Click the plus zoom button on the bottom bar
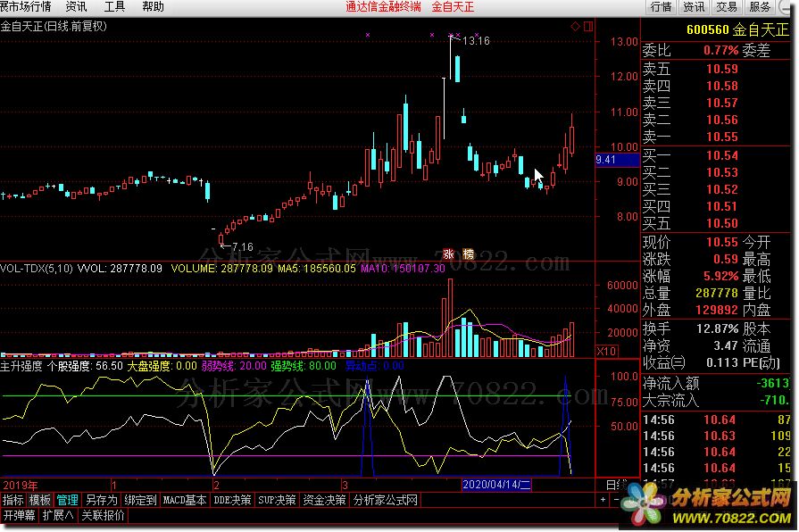Screen dimensions: 799x532 (603, 499)
